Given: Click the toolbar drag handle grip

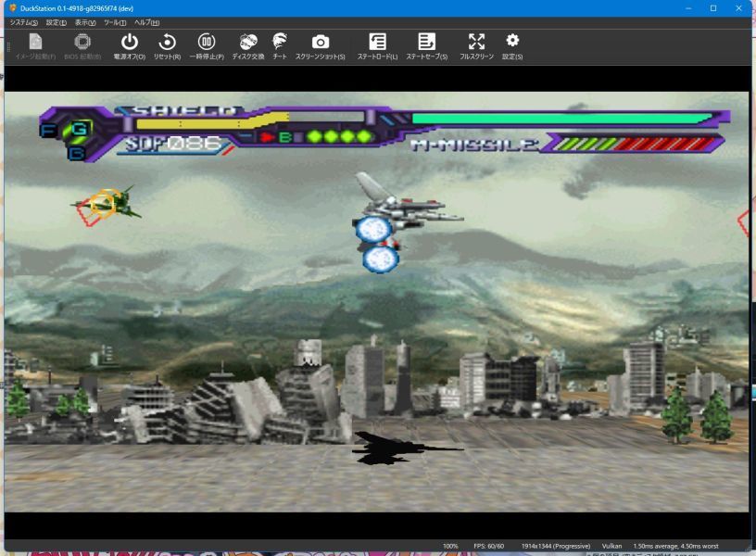Looking at the screenshot, I should [7, 46].
